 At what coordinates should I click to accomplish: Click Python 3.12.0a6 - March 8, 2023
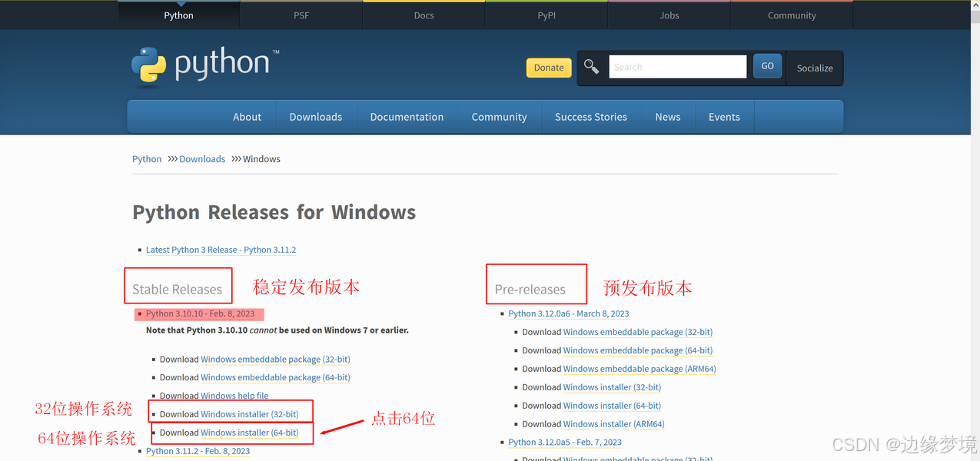coord(569,313)
